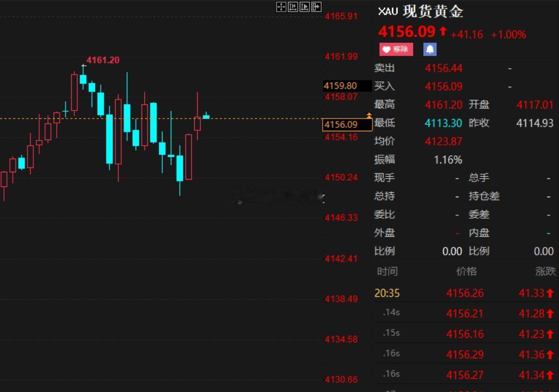
Task: Click the 4150.24 axis price label
Action: tap(341, 177)
